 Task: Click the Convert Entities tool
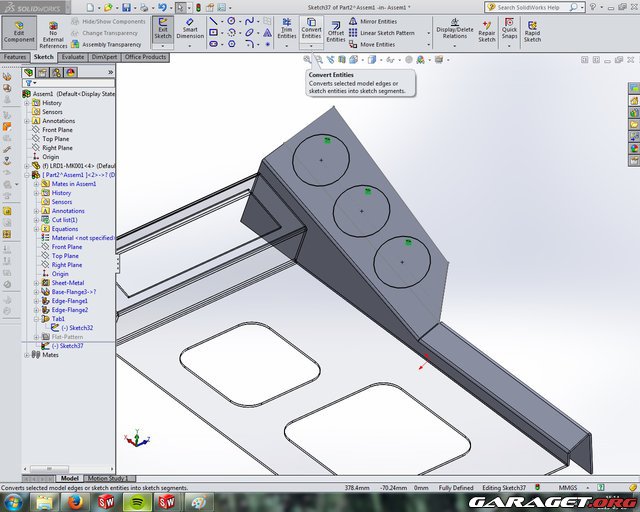[x=311, y=30]
